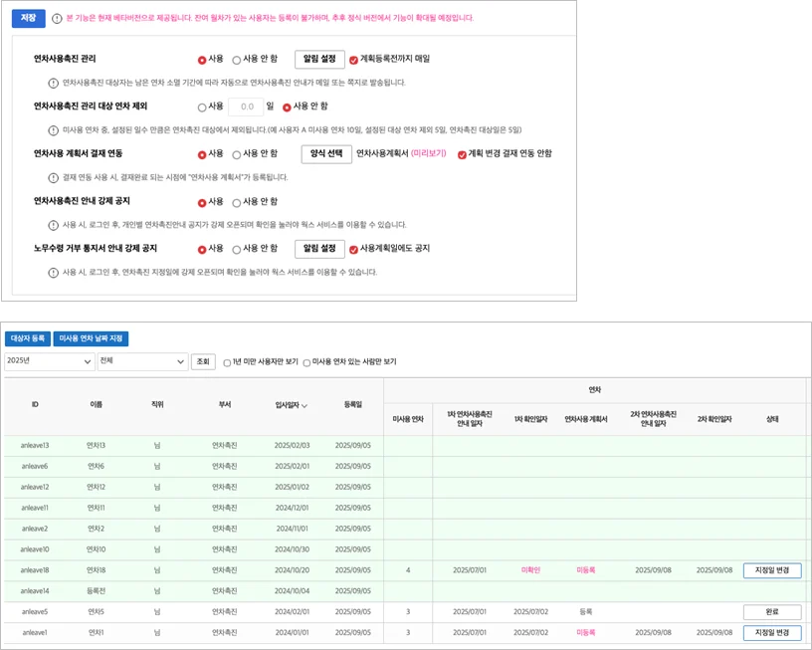Click the info icon beside the beta version notice

56,18
